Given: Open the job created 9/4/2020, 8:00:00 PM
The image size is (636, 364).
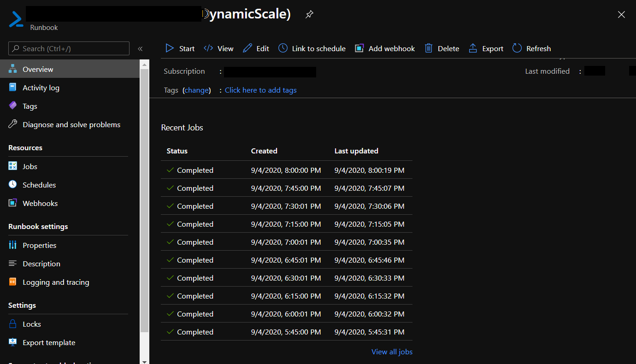Looking at the screenshot, I should 287,170.
